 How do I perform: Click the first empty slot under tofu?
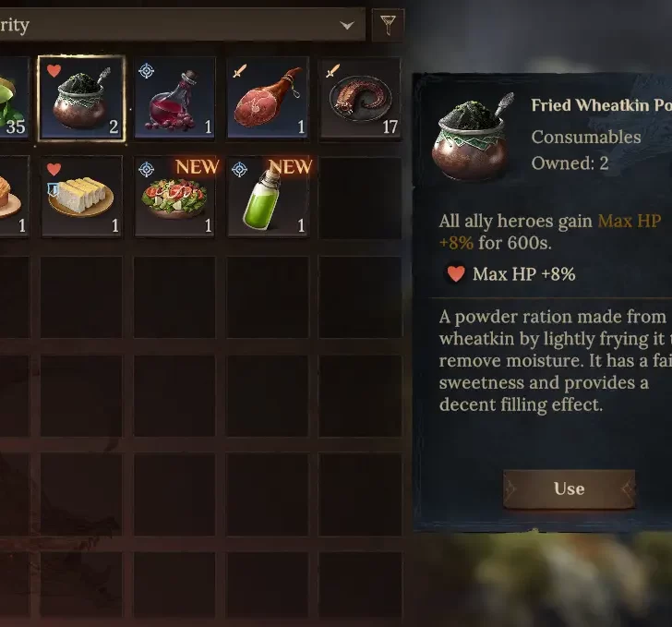[81, 296]
